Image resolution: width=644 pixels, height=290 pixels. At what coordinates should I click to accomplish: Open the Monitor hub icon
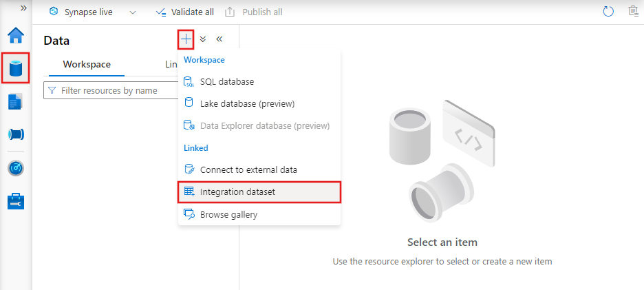click(16, 168)
